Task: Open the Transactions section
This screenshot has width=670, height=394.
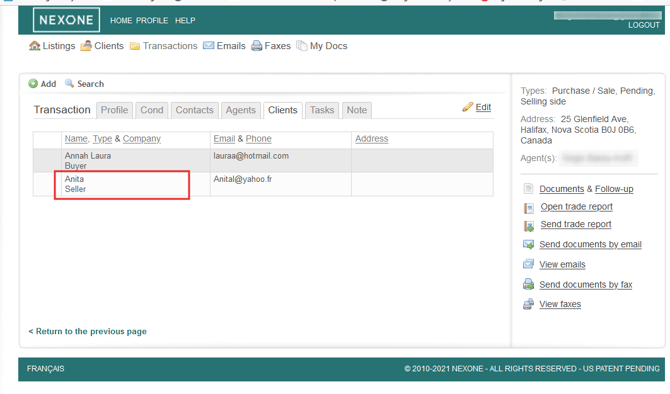Action: coord(170,46)
